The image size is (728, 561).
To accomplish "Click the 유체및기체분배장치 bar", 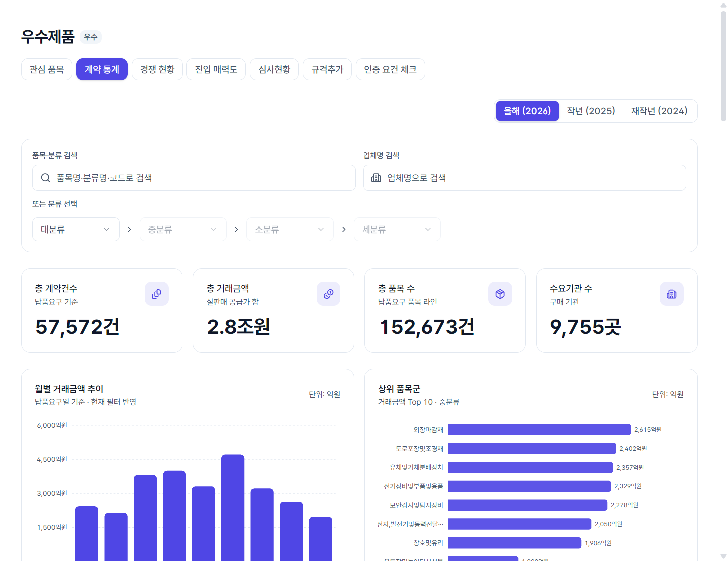I will (531, 467).
